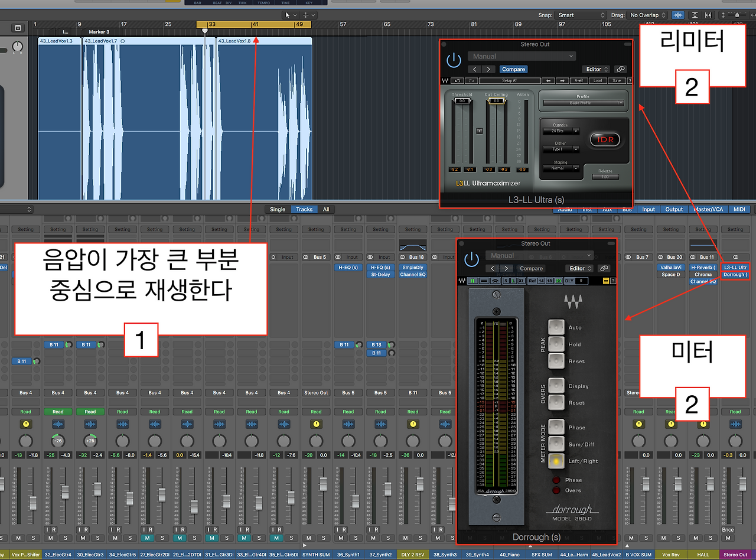Screen dimensions: 756x560
Task: Click the blue waveform zoom button in tracks toolbar
Action: tap(679, 15)
